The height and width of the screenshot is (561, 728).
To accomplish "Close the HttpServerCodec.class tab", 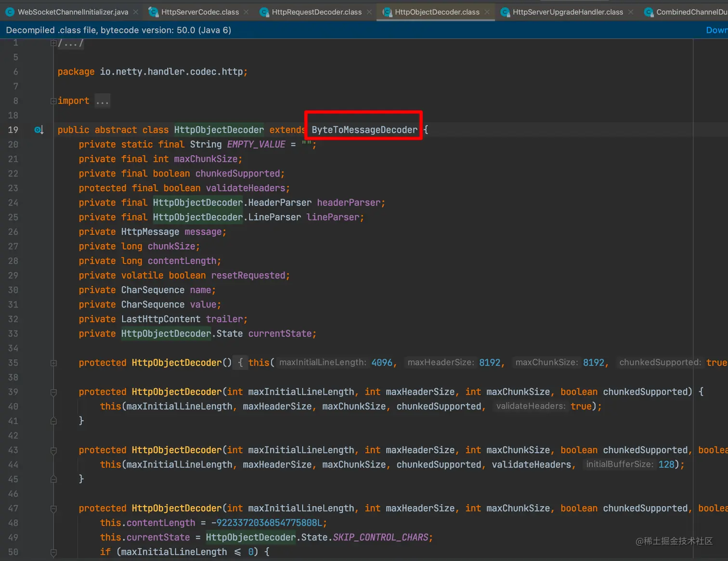I will [247, 12].
